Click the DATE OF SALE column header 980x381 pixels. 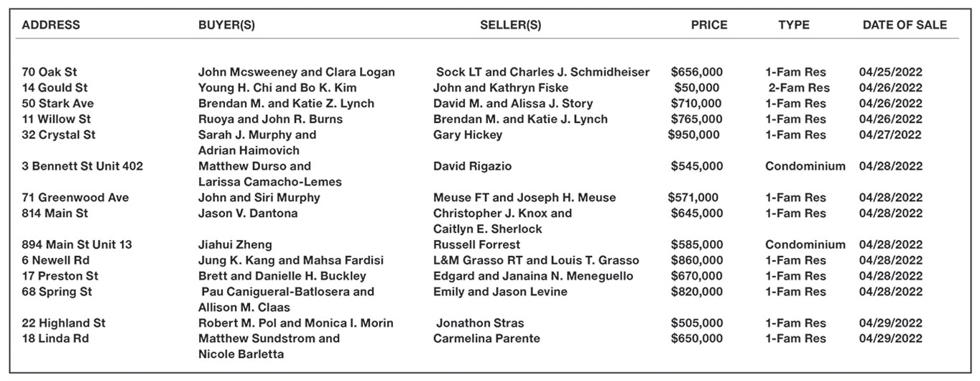[x=905, y=25]
